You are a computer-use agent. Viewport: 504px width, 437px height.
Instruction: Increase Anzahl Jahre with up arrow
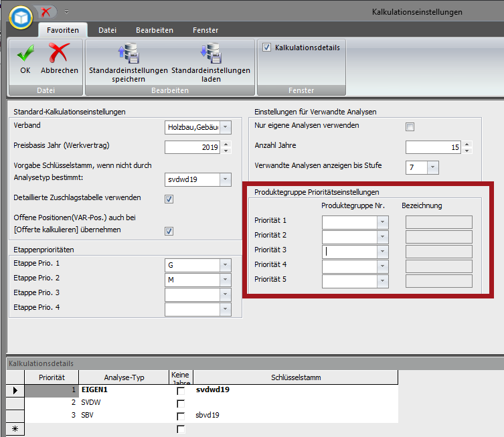tap(467, 145)
